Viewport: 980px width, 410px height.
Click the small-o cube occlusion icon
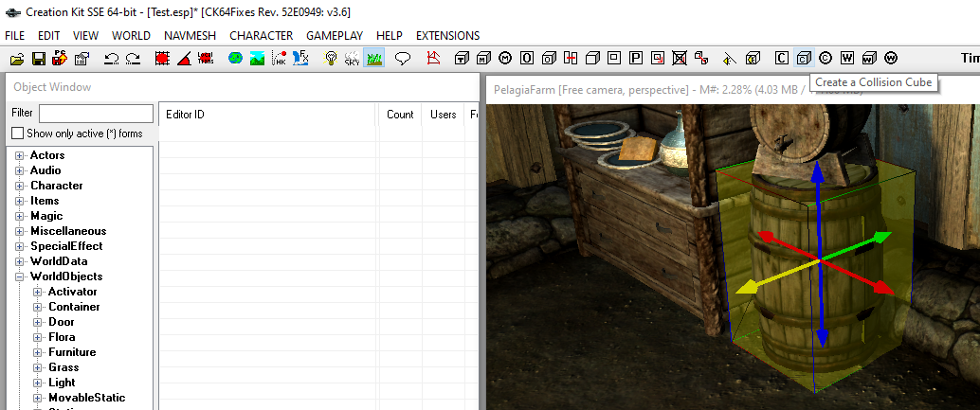tap(549, 59)
